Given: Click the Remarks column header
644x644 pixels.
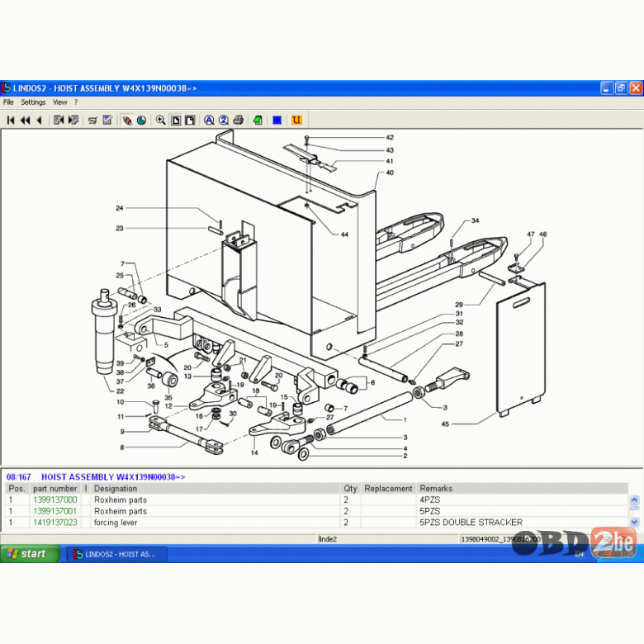Looking at the screenshot, I should pyautogui.click(x=523, y=488).
